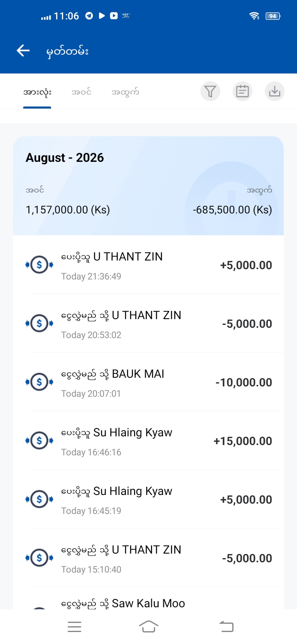Open the U THANT ZIN transaction at 15:10:40
The width and height of the screenshot is (297, 644).
point(148,558)
